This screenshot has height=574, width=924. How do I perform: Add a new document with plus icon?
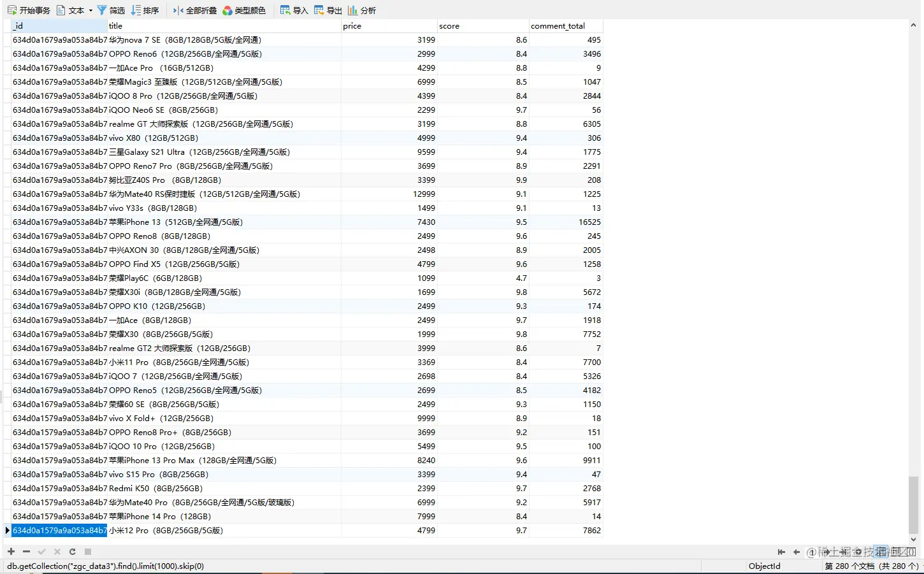pos(11,552)
